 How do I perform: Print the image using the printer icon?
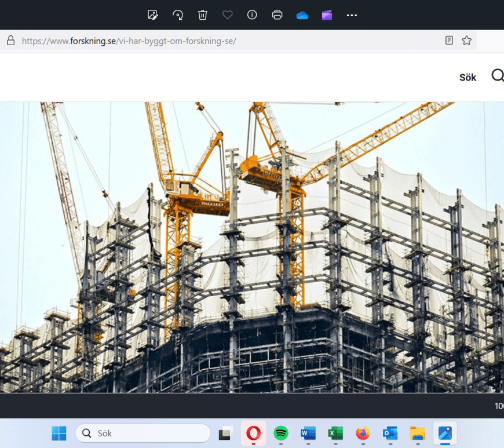click(277, 15)
